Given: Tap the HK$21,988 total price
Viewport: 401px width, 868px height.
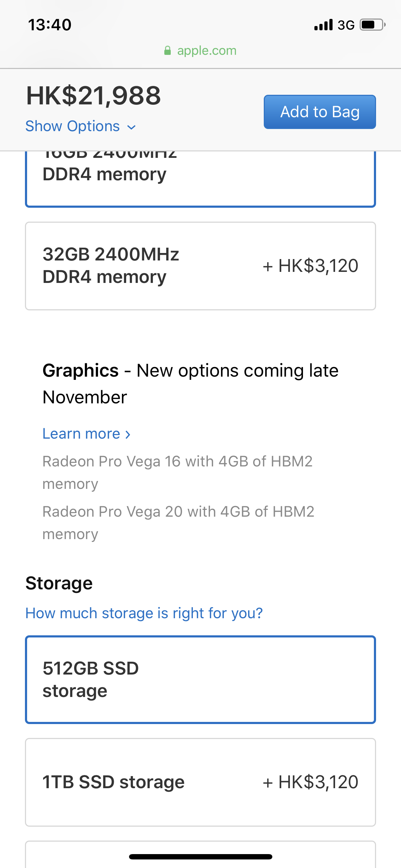Looking at the screenshot, I should pos(93,96).
